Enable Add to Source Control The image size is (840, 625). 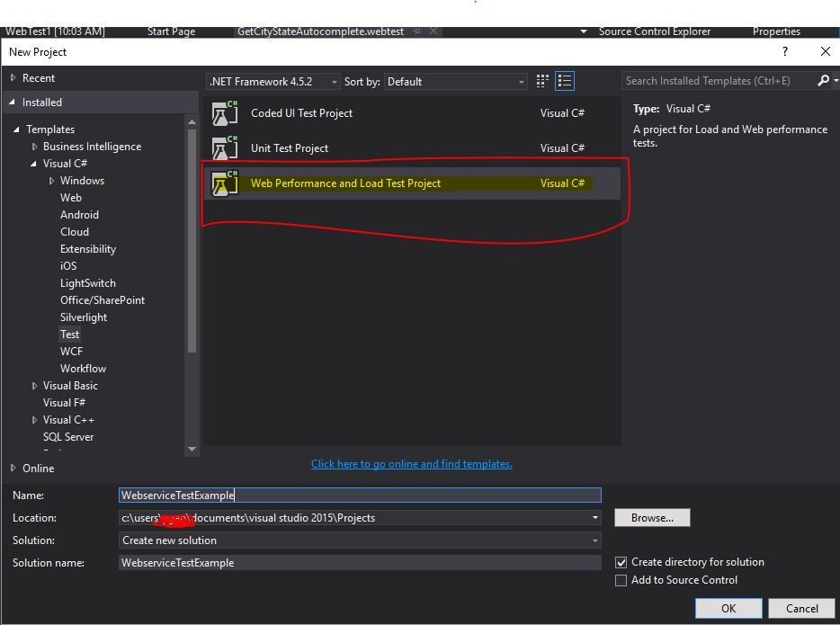[621, 580]
